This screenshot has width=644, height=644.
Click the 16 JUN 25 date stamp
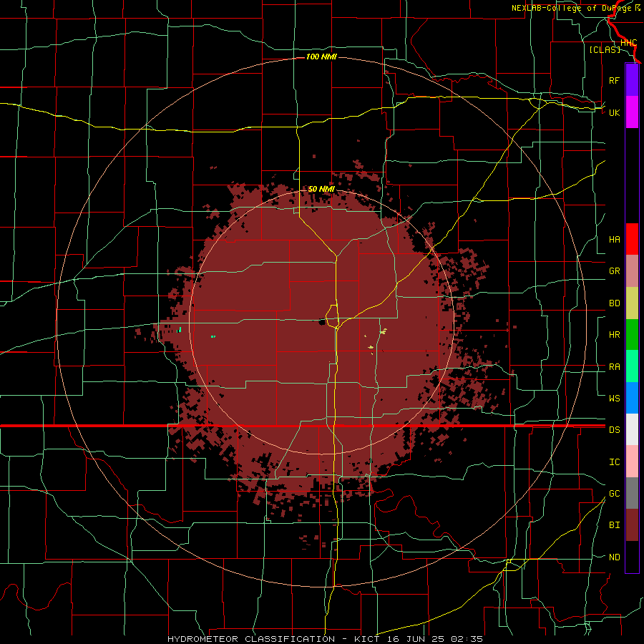[417, 639]
